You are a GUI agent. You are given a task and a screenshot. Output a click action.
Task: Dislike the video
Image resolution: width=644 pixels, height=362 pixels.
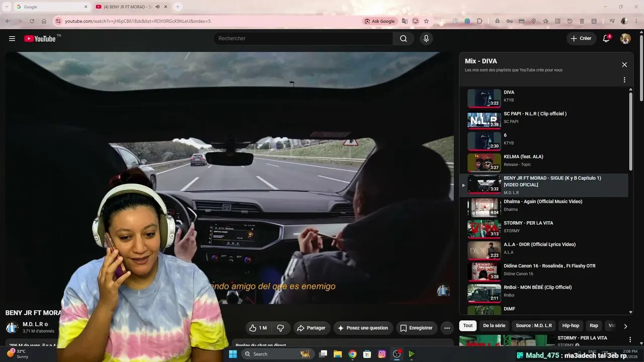[281, 328]
